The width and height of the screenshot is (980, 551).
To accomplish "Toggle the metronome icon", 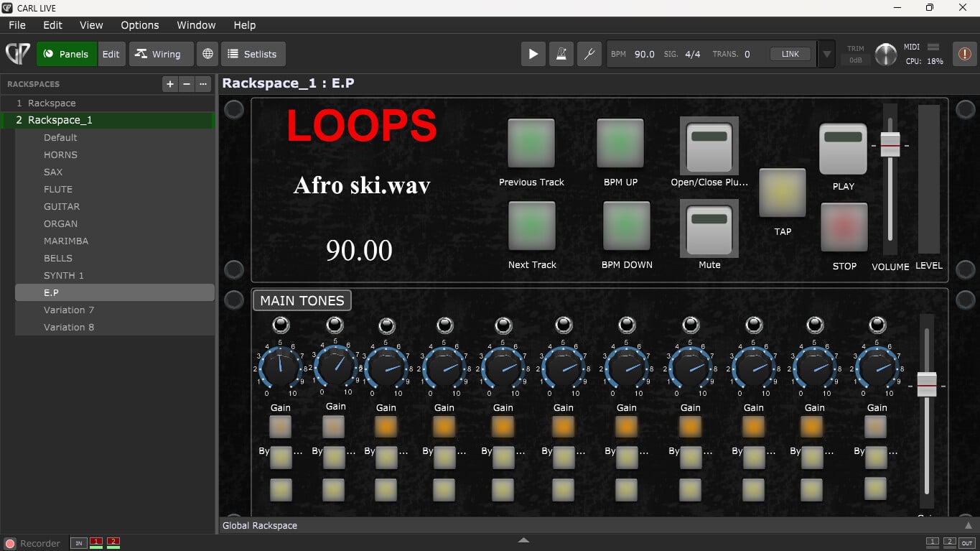I will tap(561, 54).
